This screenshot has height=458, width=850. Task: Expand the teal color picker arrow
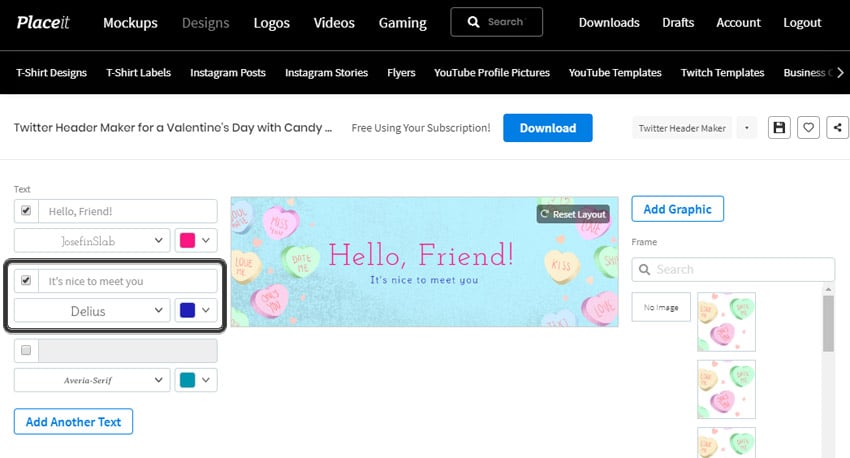[206, 380]
